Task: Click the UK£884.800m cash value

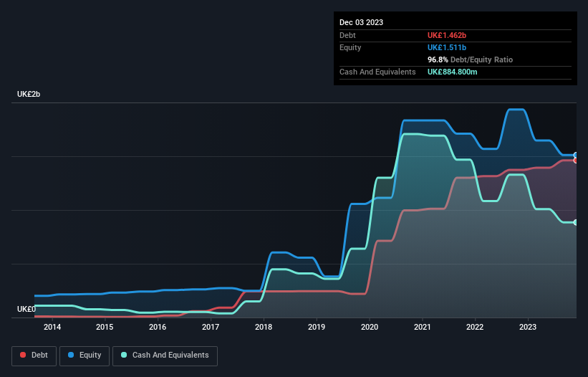Action: pos(452,72)
